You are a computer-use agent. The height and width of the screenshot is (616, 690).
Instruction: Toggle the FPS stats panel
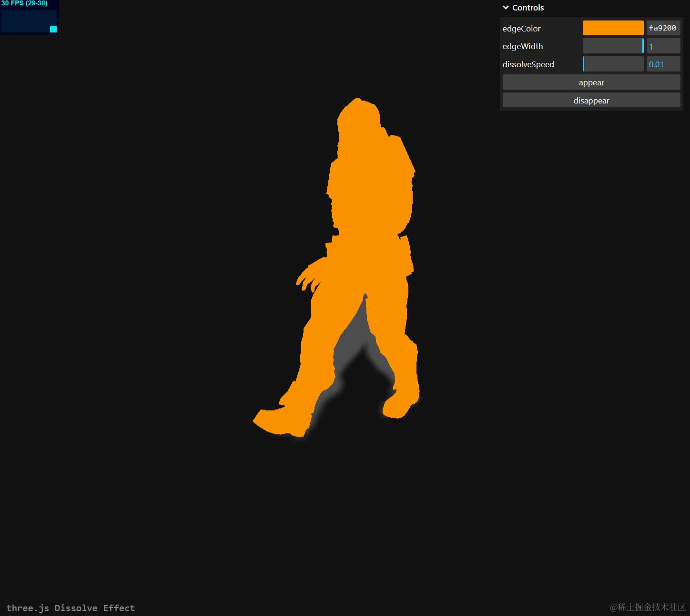coord(29,17)
